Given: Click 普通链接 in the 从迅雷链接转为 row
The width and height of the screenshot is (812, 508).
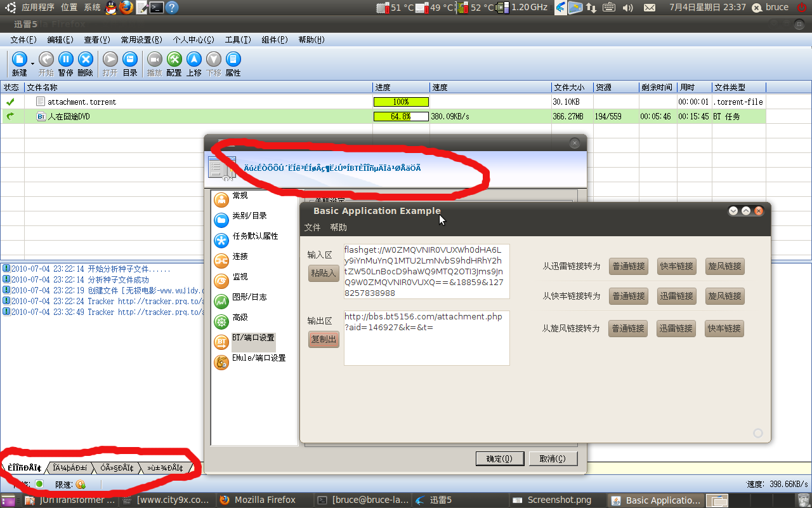Looking at the screenshot, I should coord(628,266).
